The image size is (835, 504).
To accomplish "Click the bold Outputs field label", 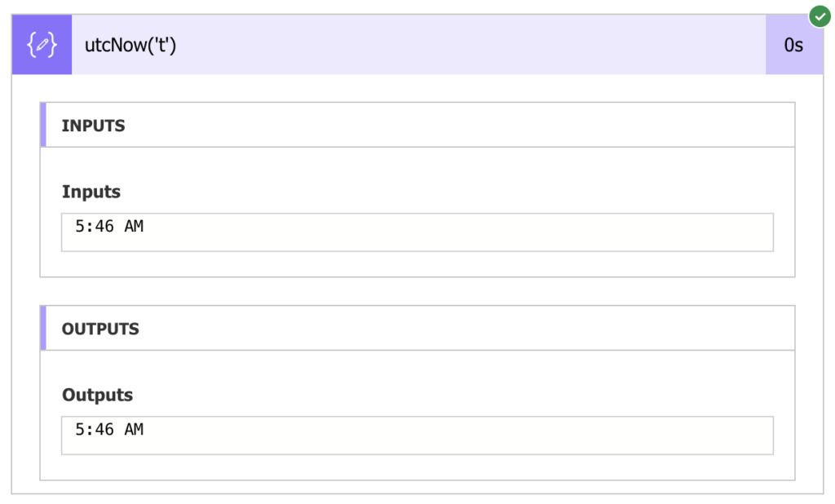I will click(97, 395).
